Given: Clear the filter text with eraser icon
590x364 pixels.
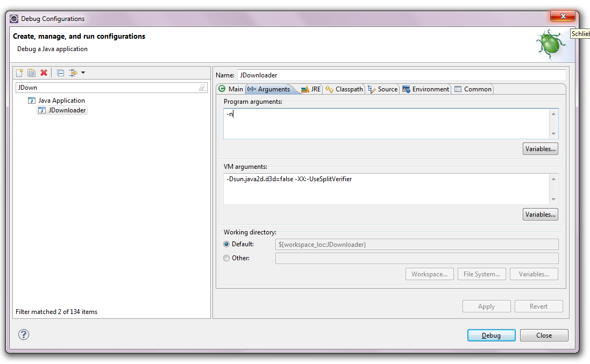Looking at the screenshot, I should (202, 88).
